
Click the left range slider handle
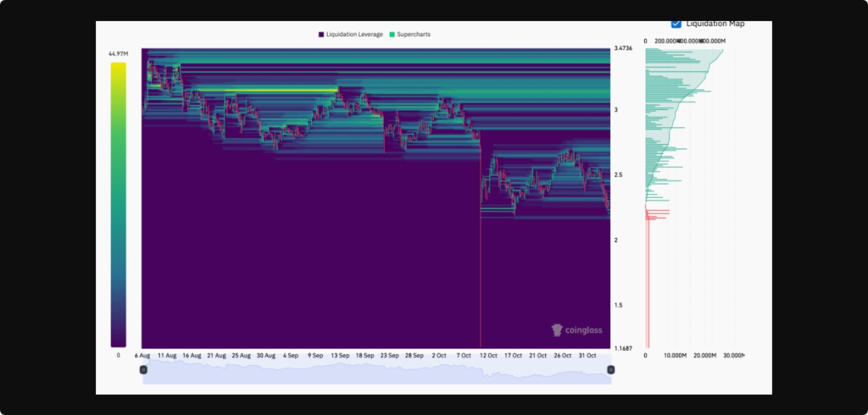pos(143,370)
